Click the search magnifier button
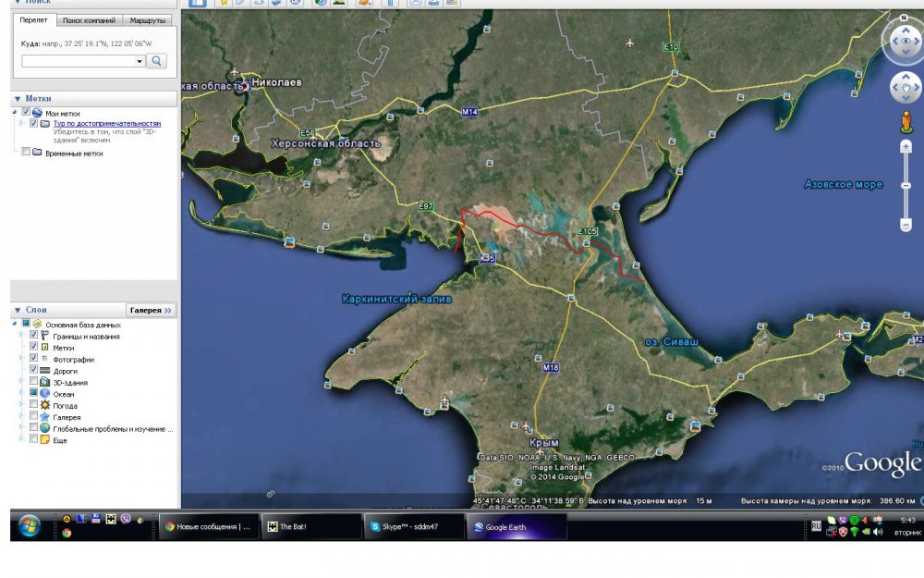Image resolution: width=924 pixels, height=578 pixels. click(x=157, y=61)
